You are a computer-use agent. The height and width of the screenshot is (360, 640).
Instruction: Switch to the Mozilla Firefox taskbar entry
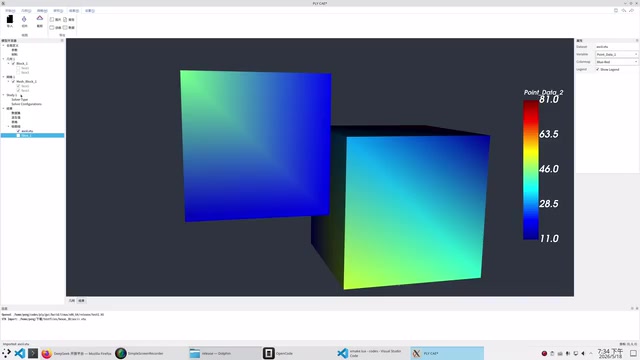76,353
